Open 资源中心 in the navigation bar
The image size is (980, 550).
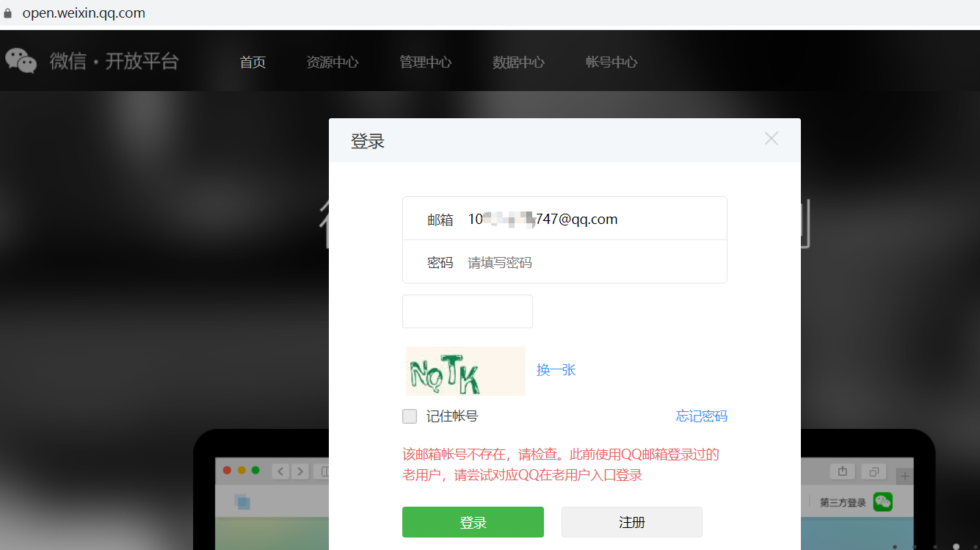point(333,62)
